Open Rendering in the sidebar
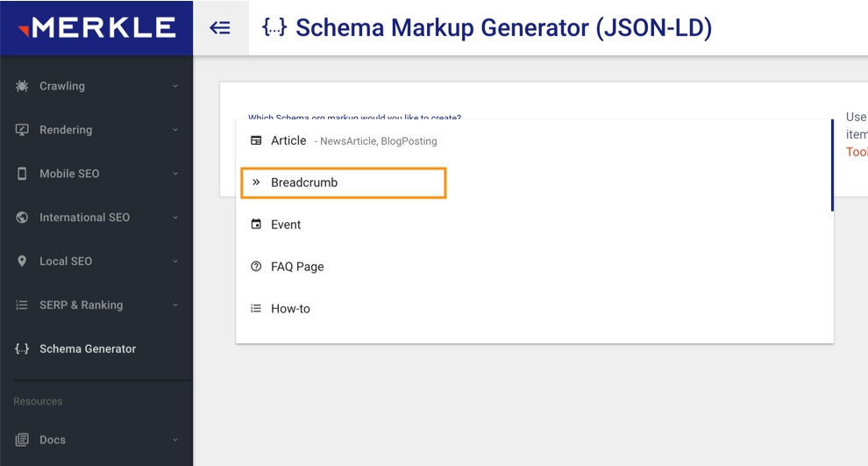This screenshot has width=868, height=466. click(96, 130)
